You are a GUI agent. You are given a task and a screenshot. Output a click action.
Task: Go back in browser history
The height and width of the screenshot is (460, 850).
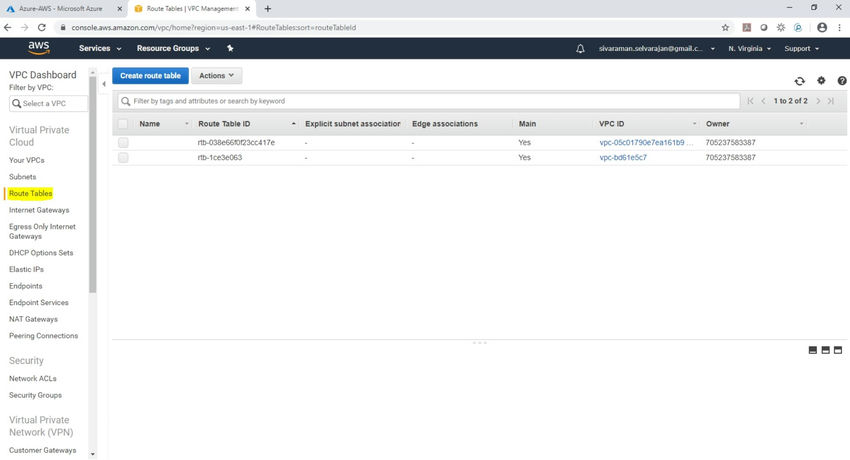[x=8, y=27]
